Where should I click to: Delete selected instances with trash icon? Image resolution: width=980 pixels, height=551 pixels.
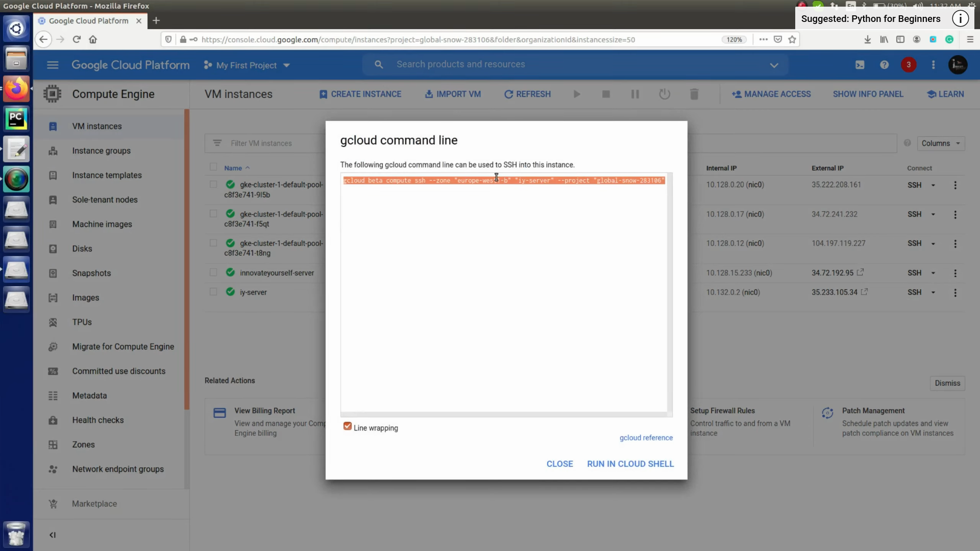coord(694,94)
